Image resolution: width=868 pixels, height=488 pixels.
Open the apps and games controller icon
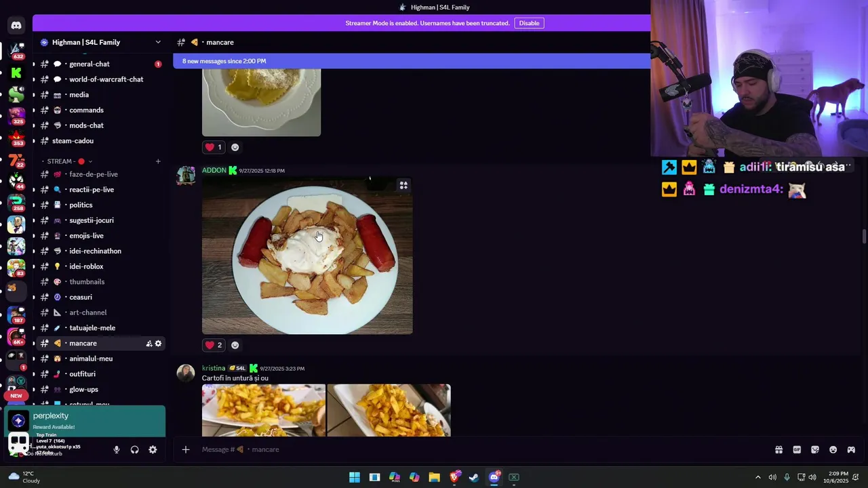point(851,449)
